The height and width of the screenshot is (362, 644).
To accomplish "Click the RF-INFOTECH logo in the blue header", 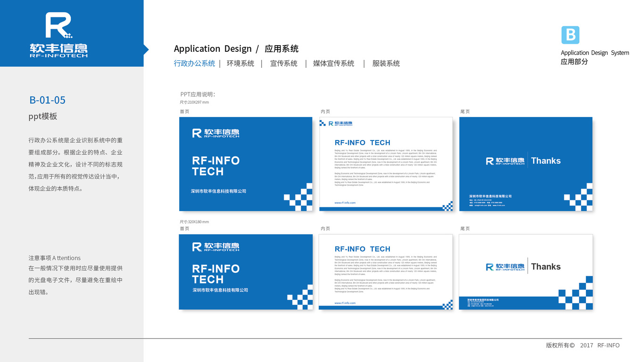I will click(58, 35).
